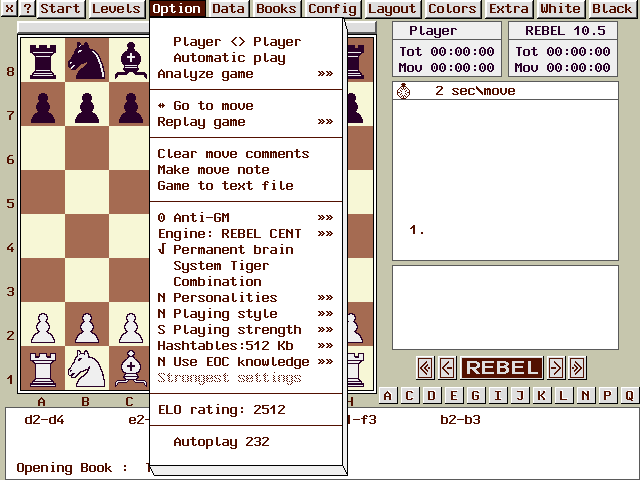
Task: Open the Config menu
Action: (x=332, y=9)
